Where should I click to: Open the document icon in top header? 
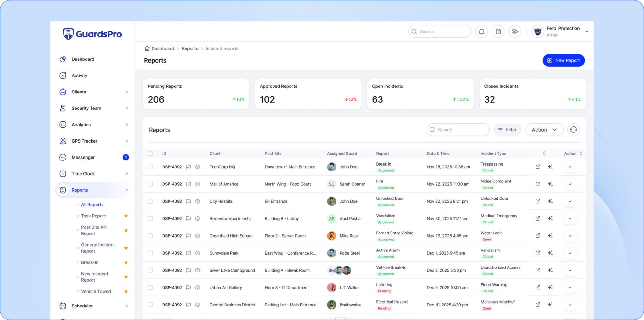point(498,31)
